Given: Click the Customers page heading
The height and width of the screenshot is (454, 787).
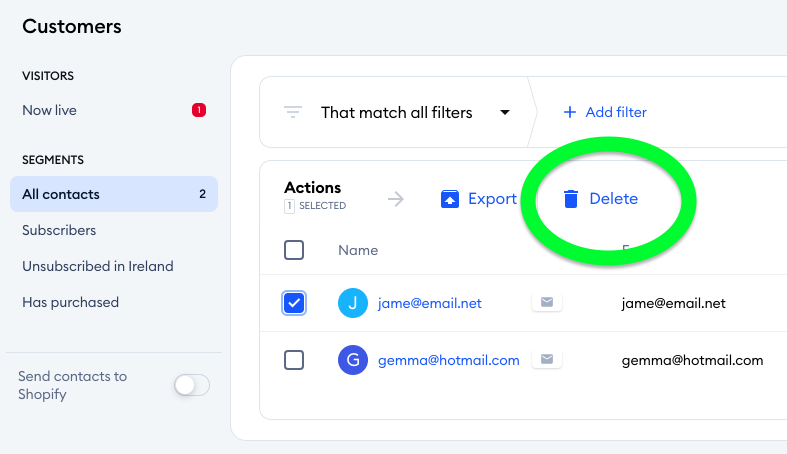Looking at the screenshot, I should 72,26.
